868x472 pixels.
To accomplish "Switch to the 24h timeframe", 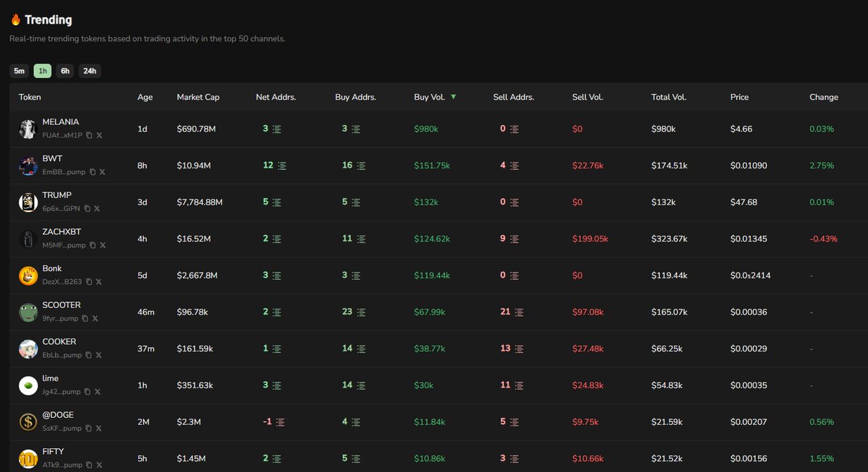I will [90, 71].
